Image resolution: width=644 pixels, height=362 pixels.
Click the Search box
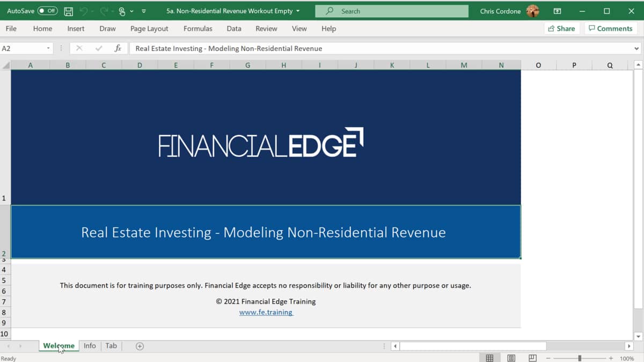click(392, 11)
